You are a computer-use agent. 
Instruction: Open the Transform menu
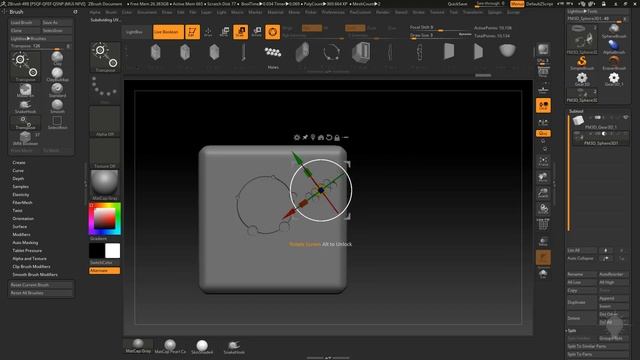click(472, 12)
